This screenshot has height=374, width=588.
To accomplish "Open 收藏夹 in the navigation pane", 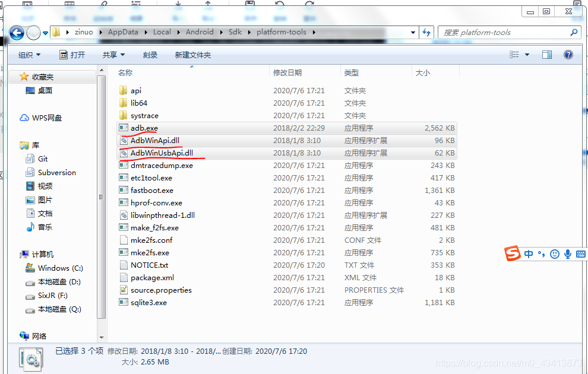I will [x=42, y=77].
